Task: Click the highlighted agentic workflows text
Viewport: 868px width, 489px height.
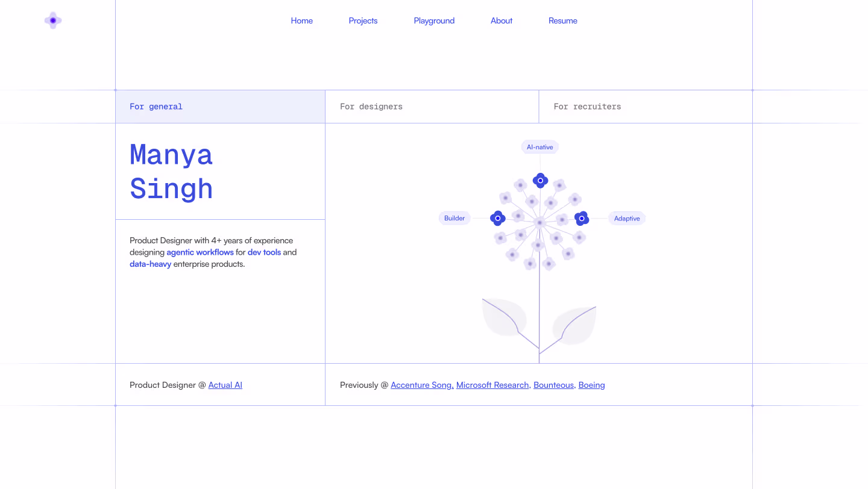Action: tap(200, 252)
